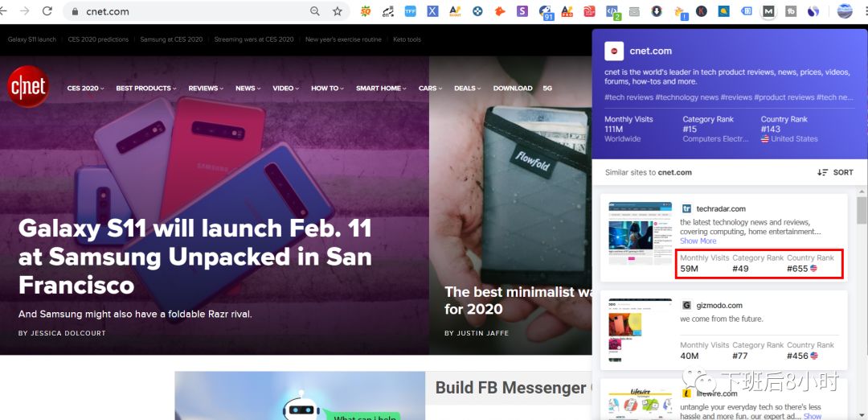Expand the Smart Home nav dropdown
The height and width of the screenshot is (420, 868).
(381, 88)
